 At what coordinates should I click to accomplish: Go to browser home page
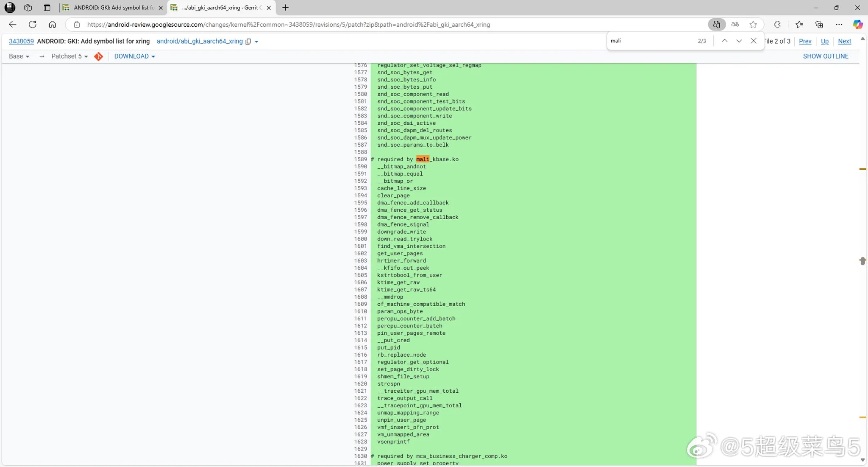[x=52, y=24]
